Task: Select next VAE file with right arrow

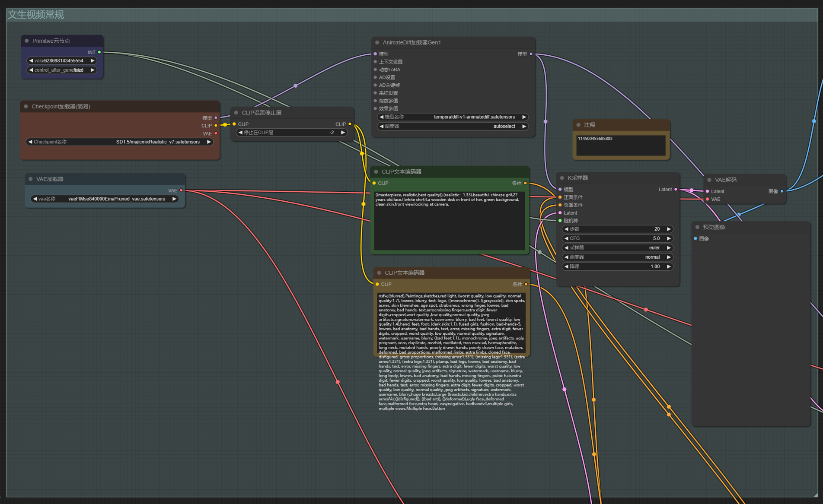Action: [x=174, y=199]
